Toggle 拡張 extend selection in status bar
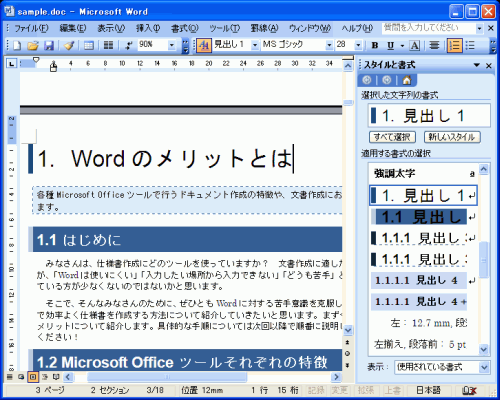Screen dimensions: 500x400 pyautogui.click(x=365, y=390)
